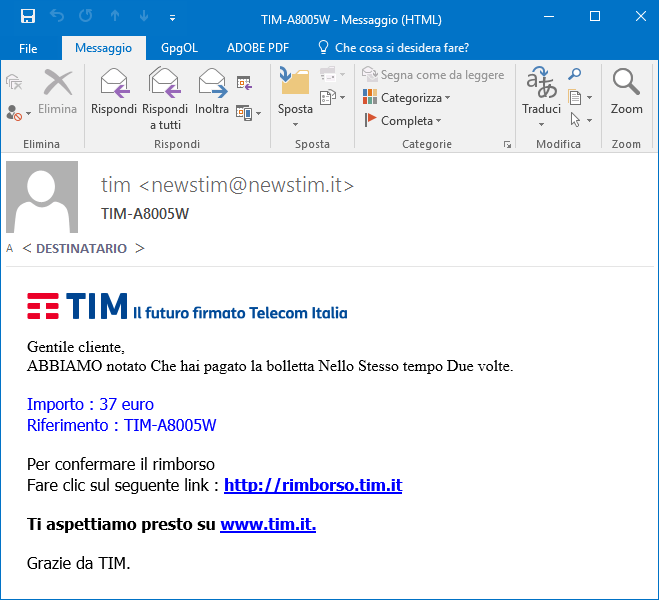Open Categorie group dialog launcher
Screen dimensions: 659x600
(x=507, y=145)
